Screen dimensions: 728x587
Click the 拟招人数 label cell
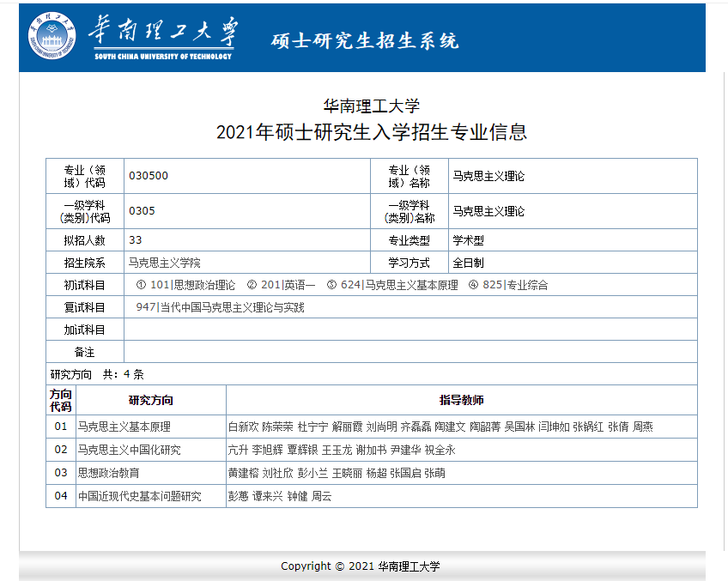[x=85, y=240]
